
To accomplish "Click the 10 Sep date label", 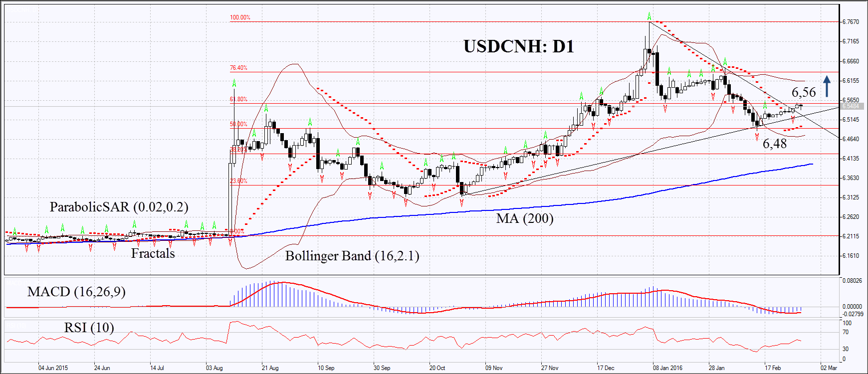I will 326,368.
